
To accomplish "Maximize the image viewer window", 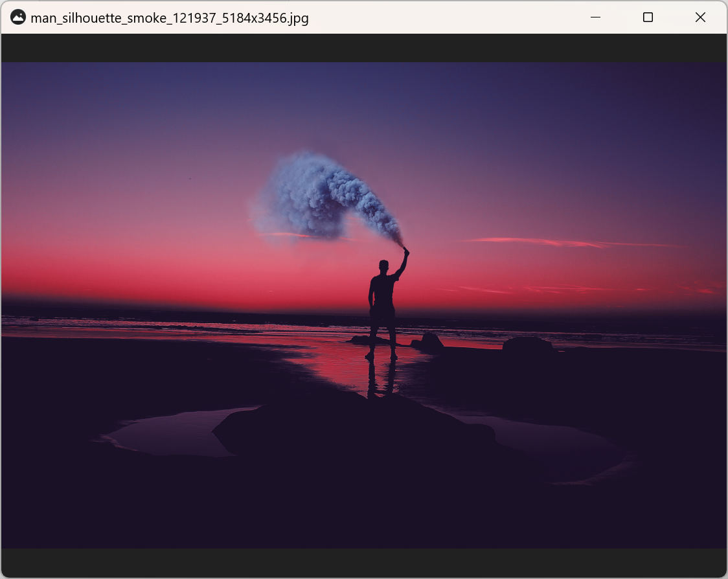I will (648, 17).
